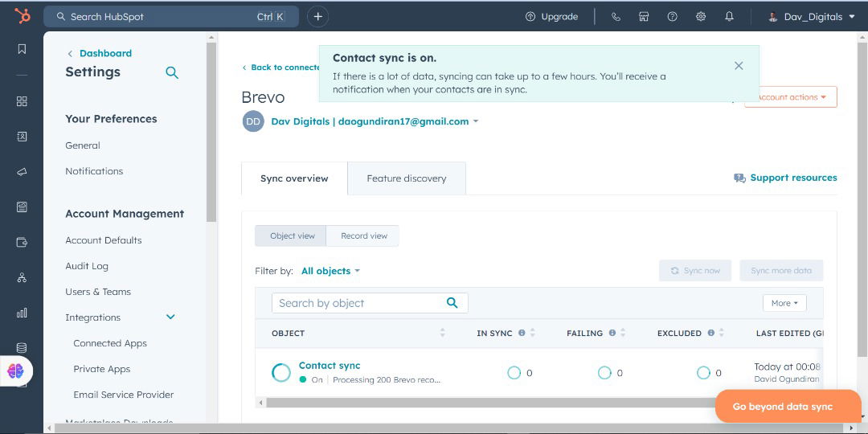Switch to Object view toggle
The height and width of the screenshot is (434, 868).
coord(292,236)
